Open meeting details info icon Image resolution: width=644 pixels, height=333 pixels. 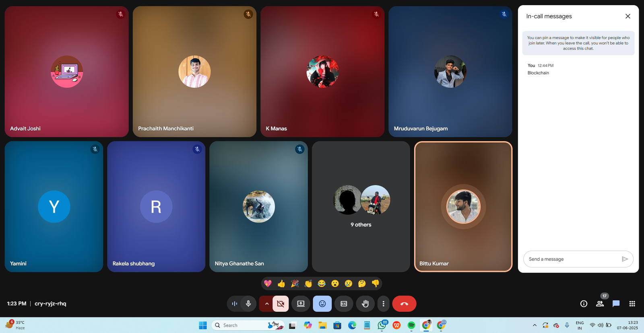(584, 304)
